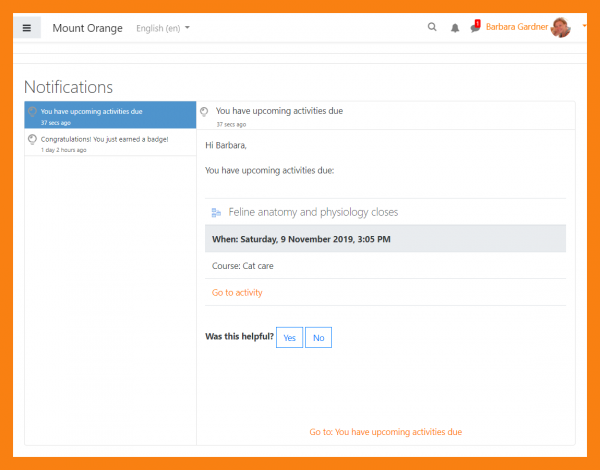600x470 pixels.
Task: Click Feline anatomy and physiology closes title
Action: click(x=314, y=213)
